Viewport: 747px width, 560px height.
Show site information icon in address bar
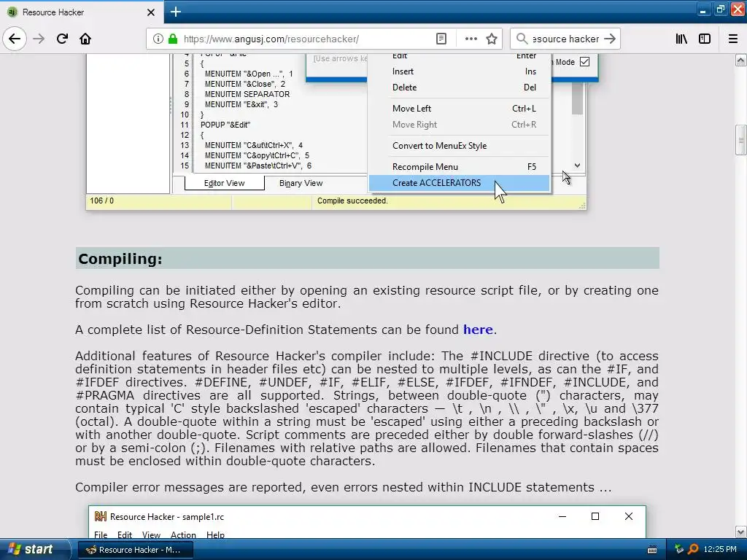click(158, 39)
